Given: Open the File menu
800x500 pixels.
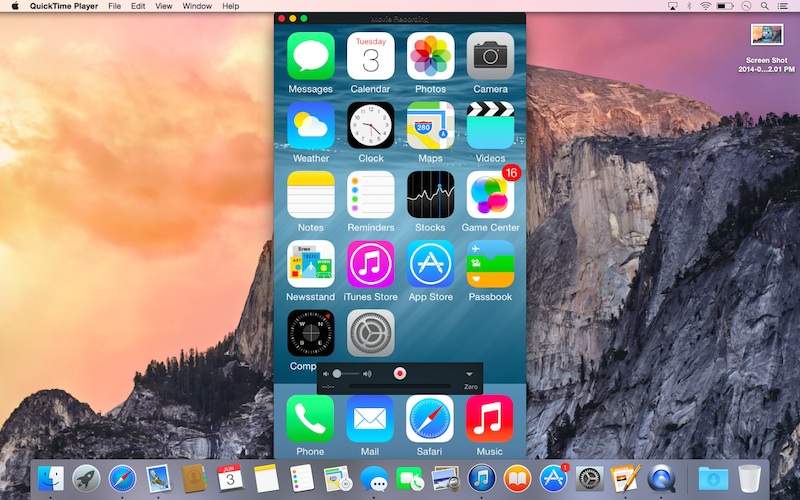Looking at the screenshot, I should (x=115, y=6).
